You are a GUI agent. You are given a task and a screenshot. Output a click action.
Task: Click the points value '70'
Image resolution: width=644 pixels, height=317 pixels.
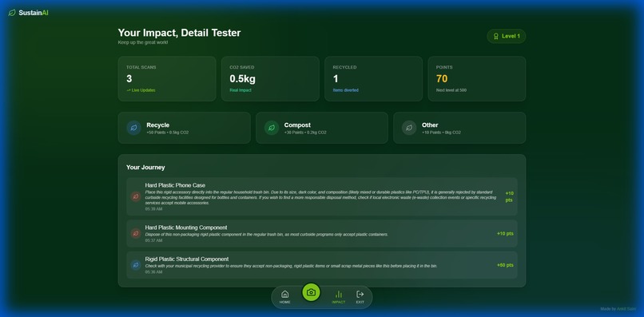click(x=442, y=78)
